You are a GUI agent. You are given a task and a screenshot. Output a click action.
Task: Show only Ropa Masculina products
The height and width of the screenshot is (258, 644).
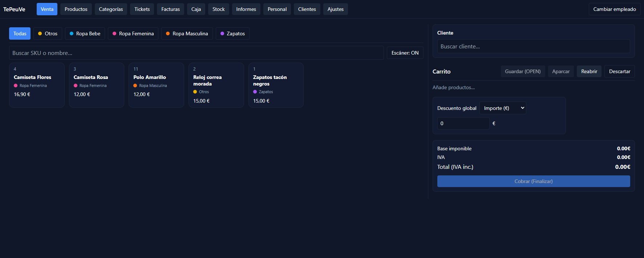tap(187, 33)
